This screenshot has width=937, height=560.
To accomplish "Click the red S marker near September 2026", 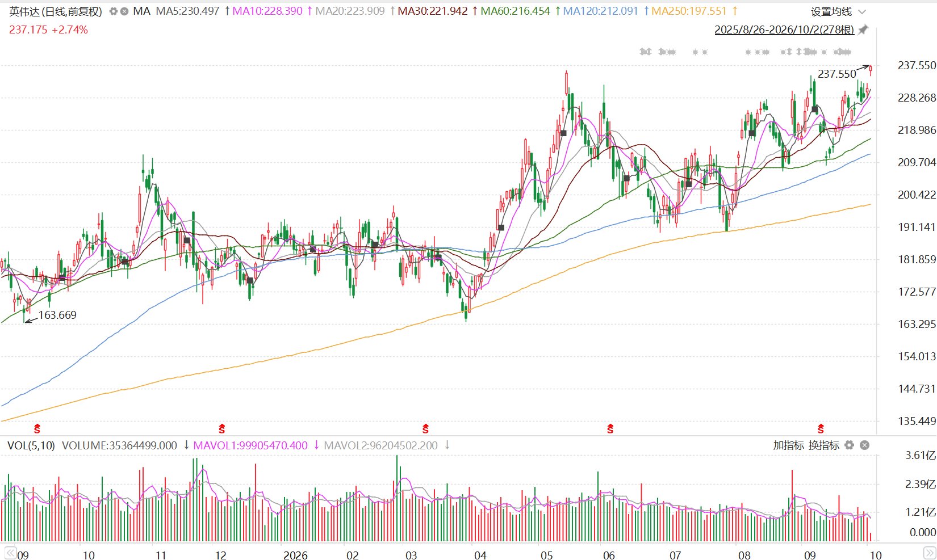I will [821, 429].
